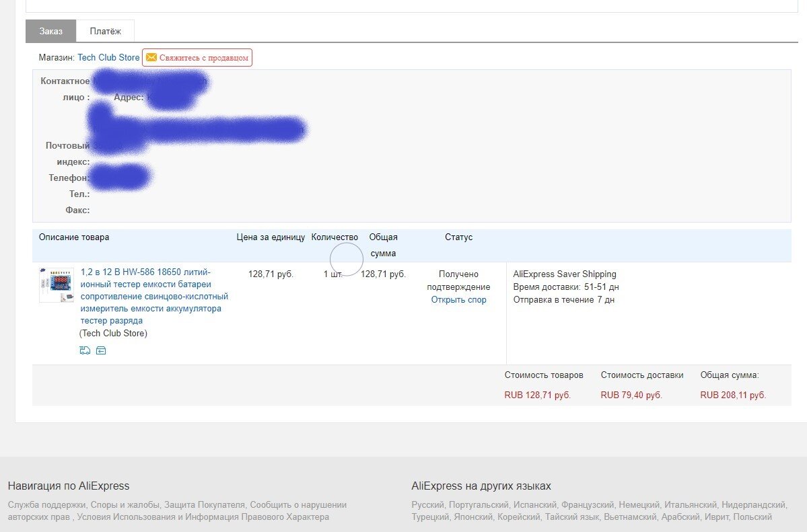Switch site language to Португальский

point(479,504)
